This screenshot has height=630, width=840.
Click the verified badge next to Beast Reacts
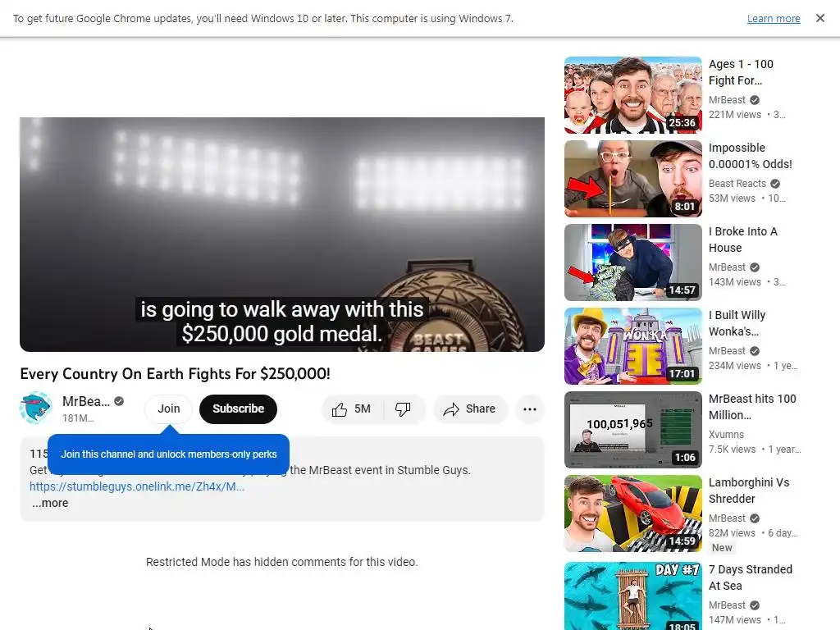tap(774, 184)
